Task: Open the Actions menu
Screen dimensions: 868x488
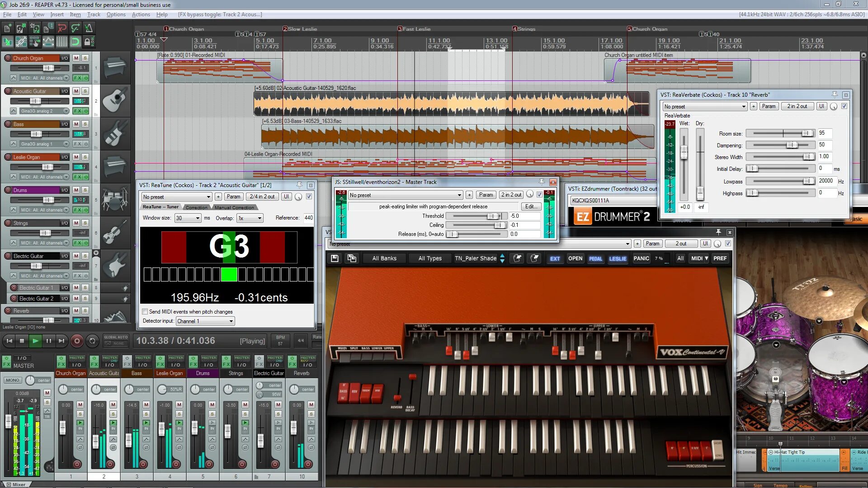Action: (141, 14)
